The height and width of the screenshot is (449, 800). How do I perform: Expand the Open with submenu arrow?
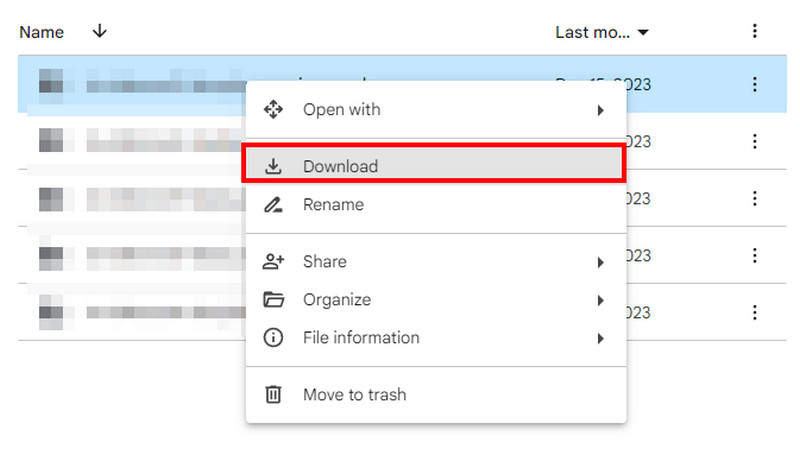pos(601,110)
